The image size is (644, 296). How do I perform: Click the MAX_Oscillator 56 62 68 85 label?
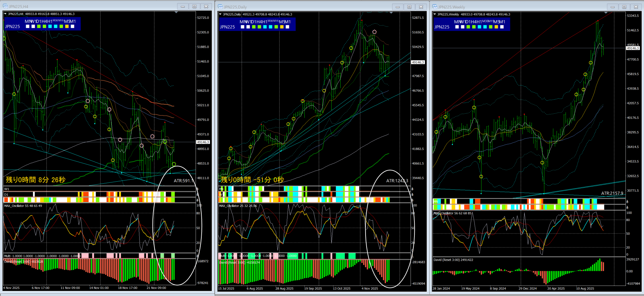click(x=452, y=213)
